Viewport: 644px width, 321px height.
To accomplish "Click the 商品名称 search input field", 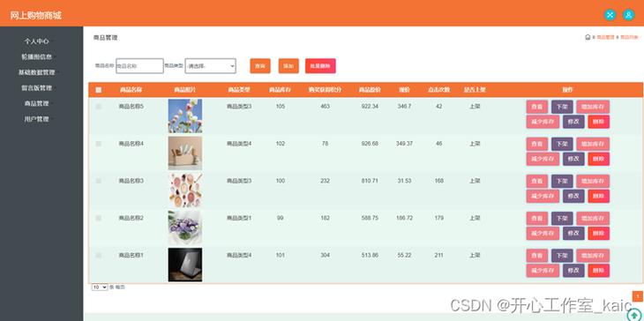I will [139, 65].
